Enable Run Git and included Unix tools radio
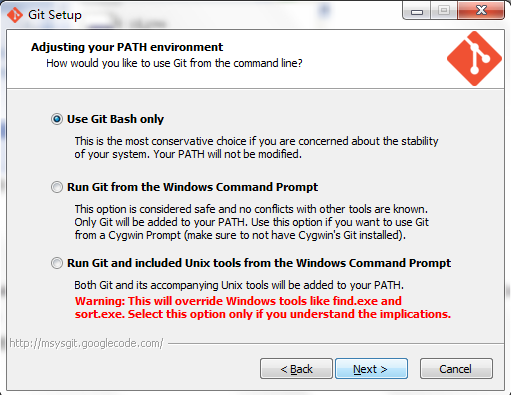Viewport: 511px width, 395px height. click(x=57, y=263)
